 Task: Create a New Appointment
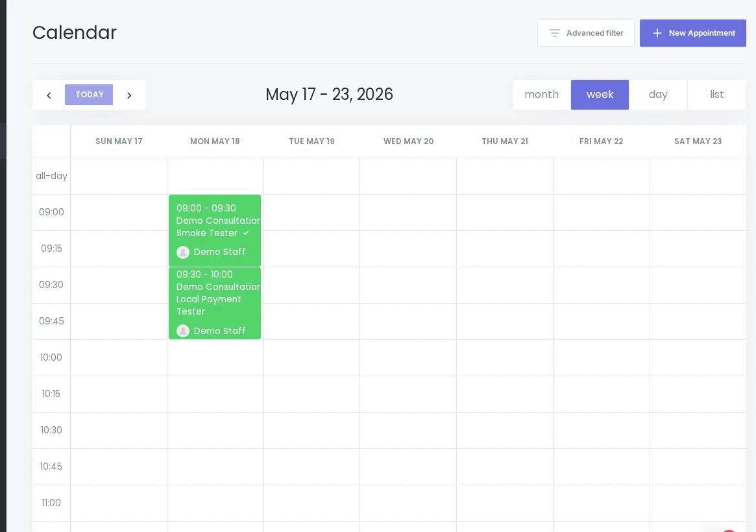(x=693, y=33)
